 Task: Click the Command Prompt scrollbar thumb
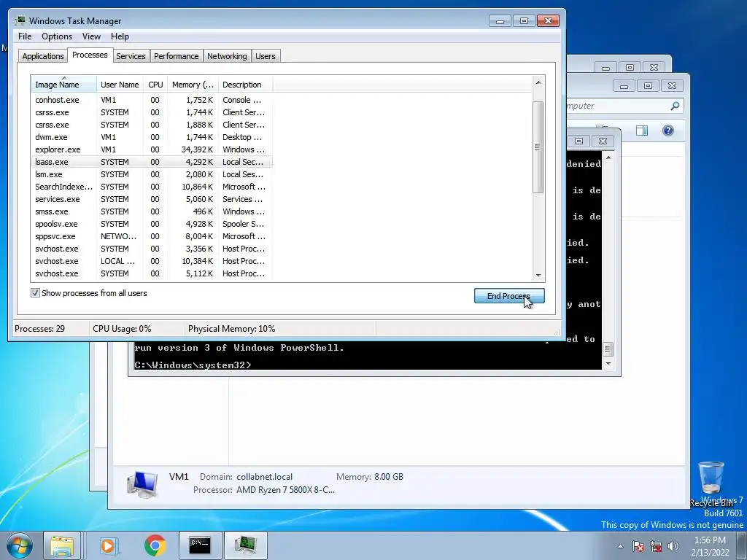click(608, 349)
